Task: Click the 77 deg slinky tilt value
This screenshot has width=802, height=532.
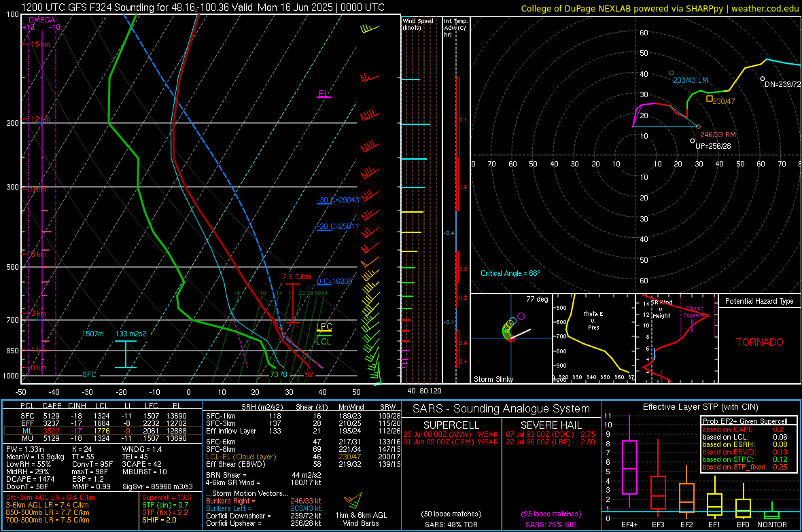Action: click(537, 299)
